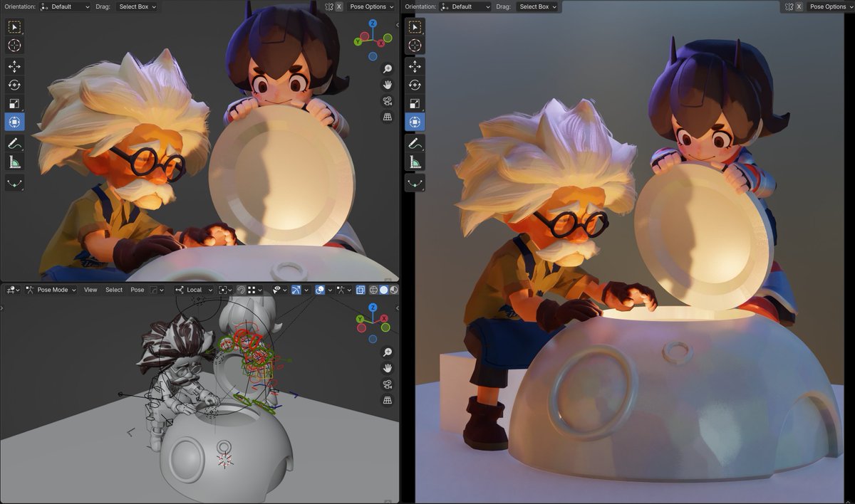Toggle X-axis mirror in right viewport header
The image size is (855, 504).
coord(799,6)
